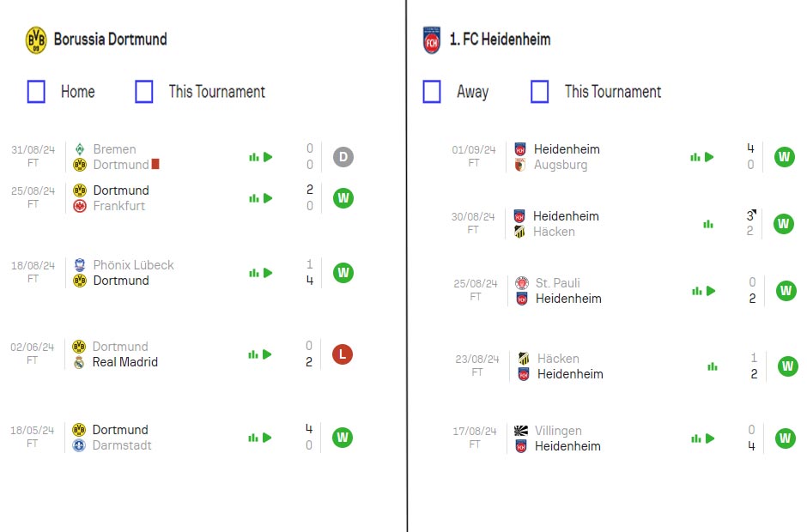View stats icon for Dortmund vs Darmstadt
The width and height of the screenshot is (807, 532).
pos(253,438)
